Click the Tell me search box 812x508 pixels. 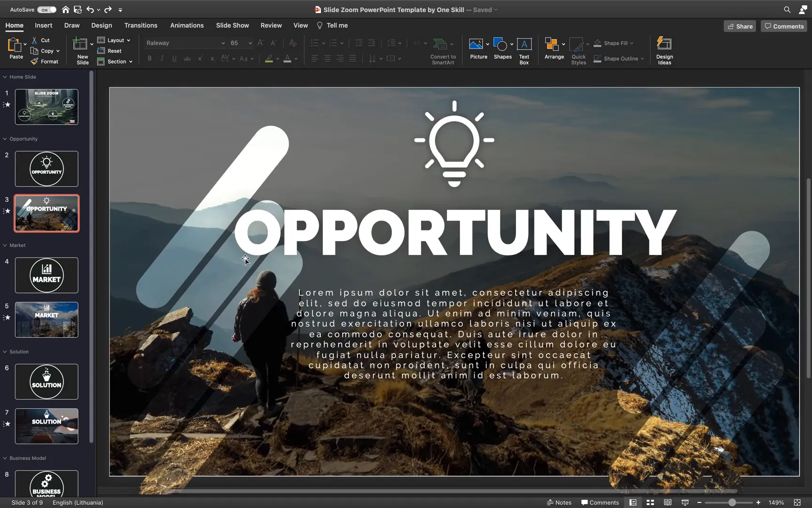tap(332, 25)
